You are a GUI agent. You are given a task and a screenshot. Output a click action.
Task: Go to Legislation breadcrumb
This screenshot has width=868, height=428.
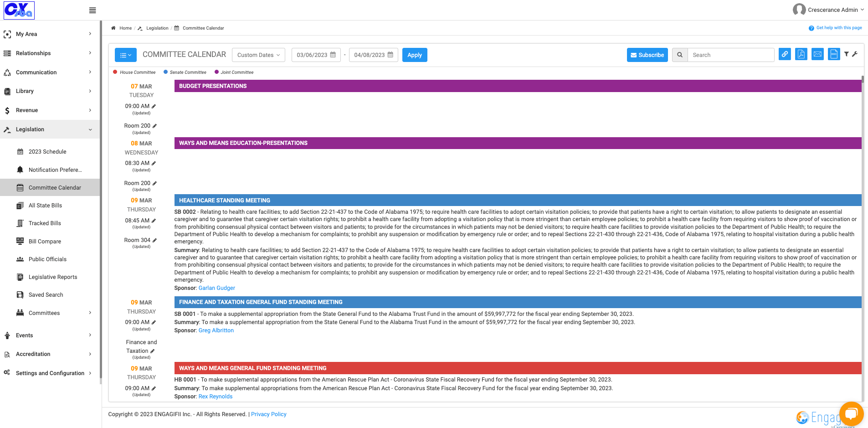pyautogui.click(x=157, y=28)
